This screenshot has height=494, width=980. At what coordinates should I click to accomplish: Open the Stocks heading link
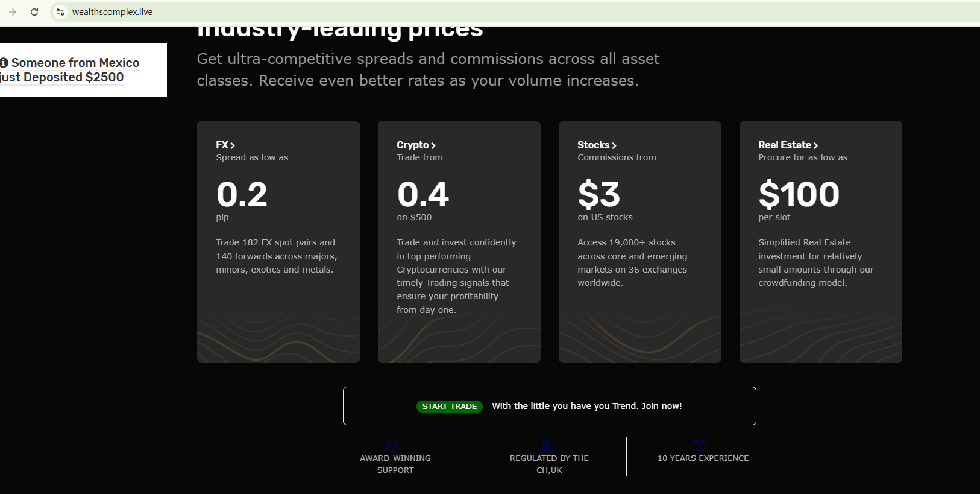pyautogui.click(x=593, y=145)
